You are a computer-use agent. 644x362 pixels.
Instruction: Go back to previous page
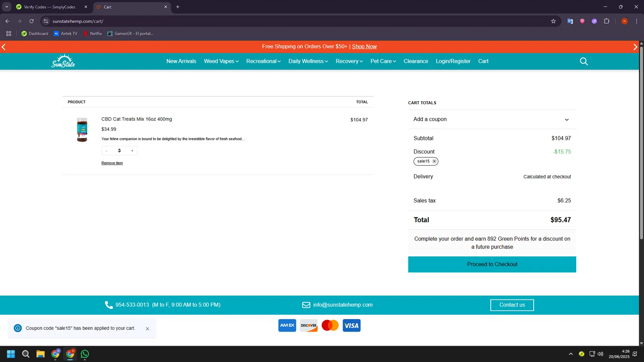coord(7,21)
